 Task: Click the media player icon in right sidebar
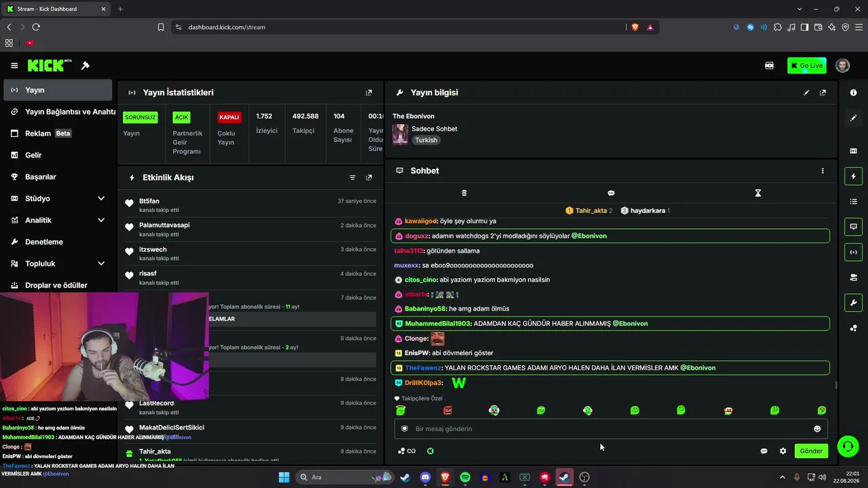pyautogui.click(x=854, y=151)
